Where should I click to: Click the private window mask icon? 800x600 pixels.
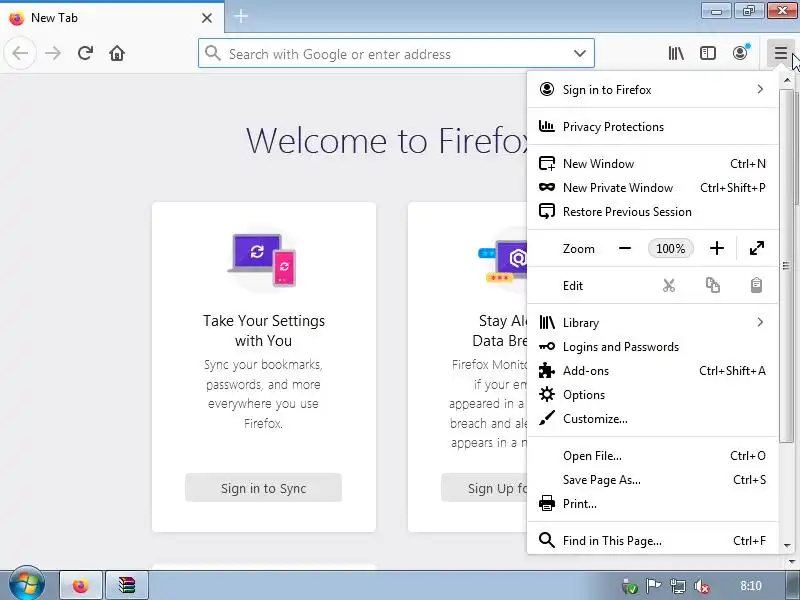(547, 187)
